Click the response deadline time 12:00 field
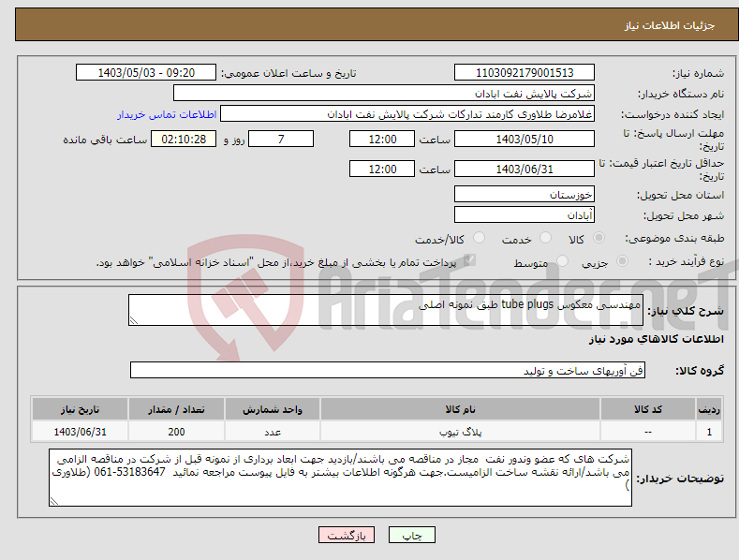Viewport: 739px width, 560px height. pos(382,139)
